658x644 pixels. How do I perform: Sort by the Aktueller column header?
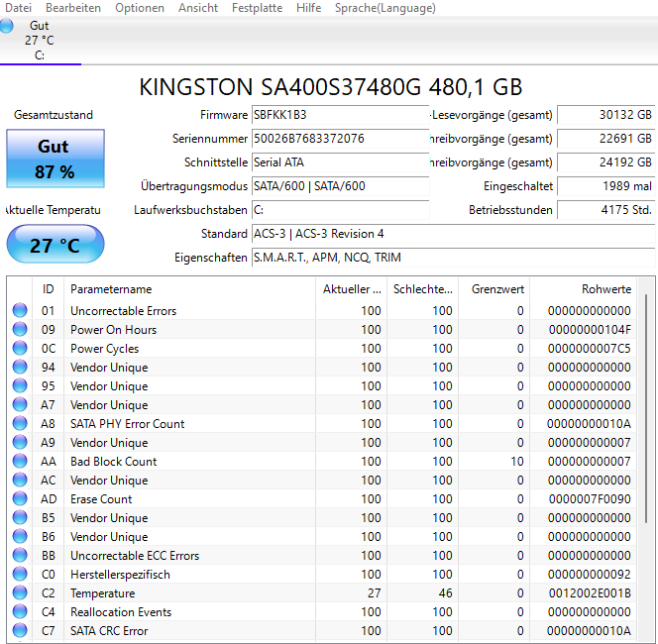coord(352,289)
